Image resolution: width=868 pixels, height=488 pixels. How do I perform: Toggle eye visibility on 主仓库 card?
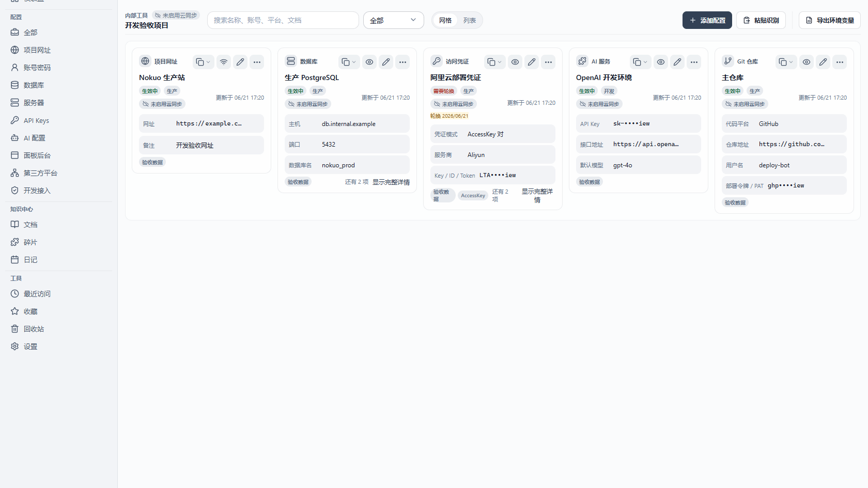807,62
